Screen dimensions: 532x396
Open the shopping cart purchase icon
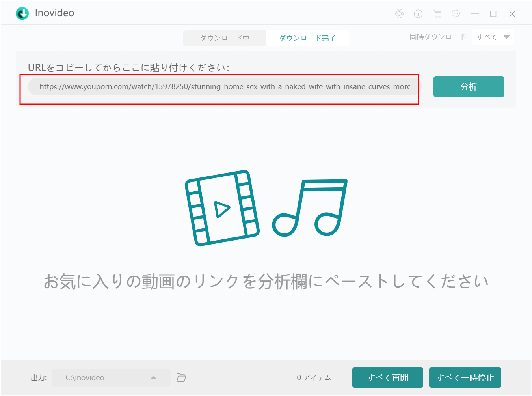pyautogui.click(x=437, y=14)
